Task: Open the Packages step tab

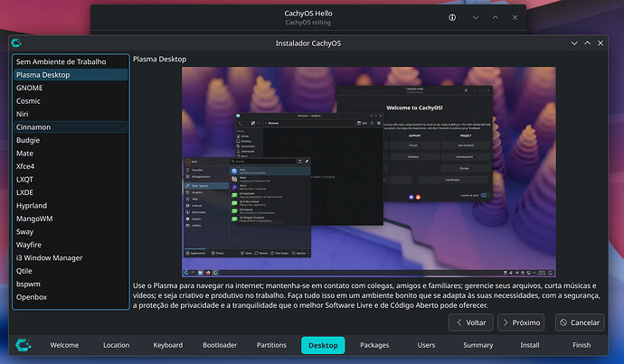Action: pos(374,345)
